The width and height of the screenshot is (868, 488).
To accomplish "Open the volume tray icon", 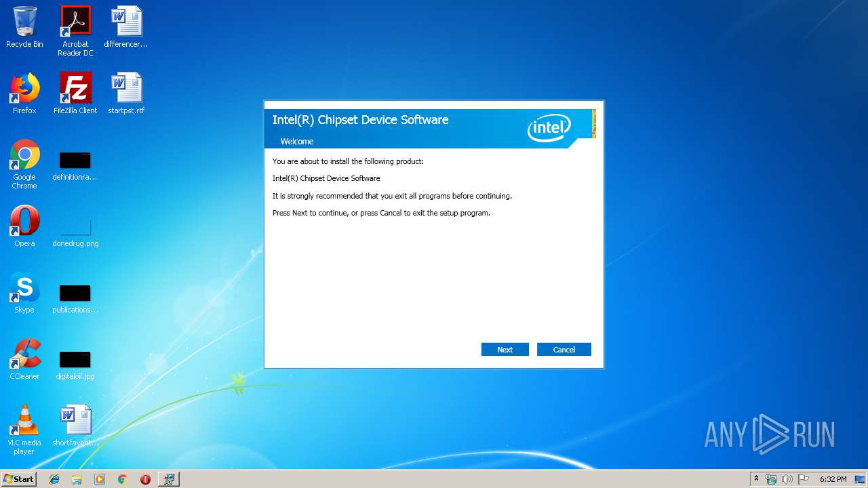I will [787, 479].
